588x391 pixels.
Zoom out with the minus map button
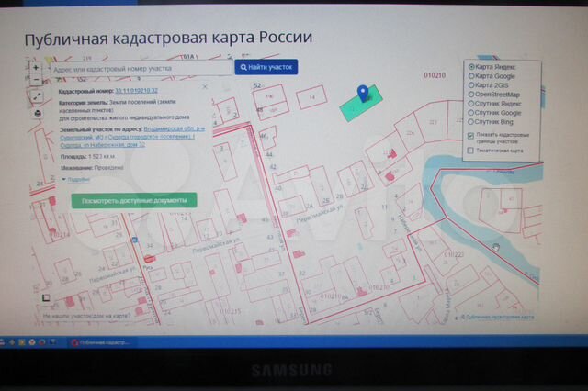coord(36,80)
